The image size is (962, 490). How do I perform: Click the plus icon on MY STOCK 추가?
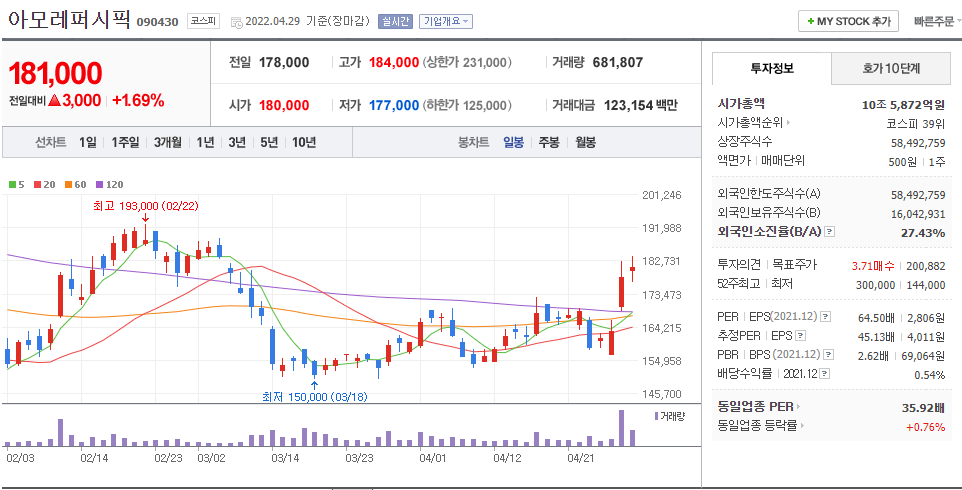click(811, 21)
